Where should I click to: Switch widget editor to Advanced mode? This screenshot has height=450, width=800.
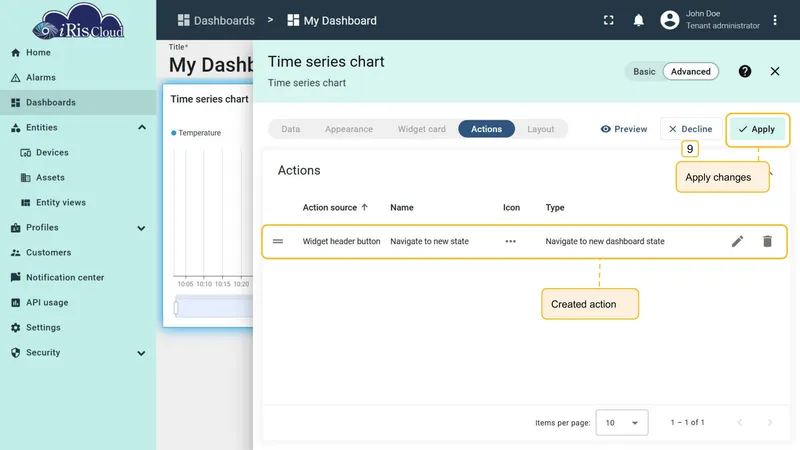[x=690, y=71]
